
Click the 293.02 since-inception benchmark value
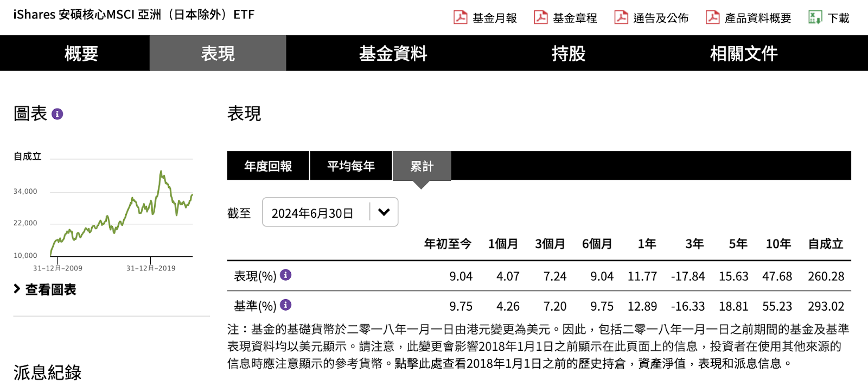[x=826, y=306]
